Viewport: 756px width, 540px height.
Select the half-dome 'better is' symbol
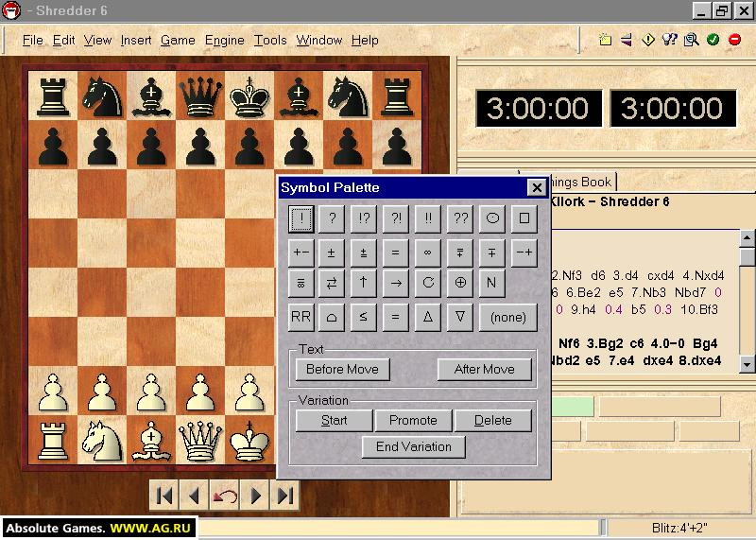tap(332, 317)
